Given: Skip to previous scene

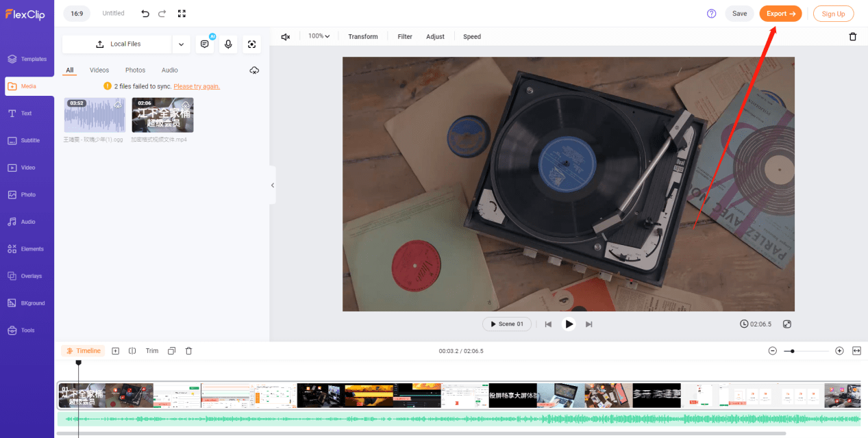Looking at the screenshot, I should pyautogui.click(x=548, y=324).
